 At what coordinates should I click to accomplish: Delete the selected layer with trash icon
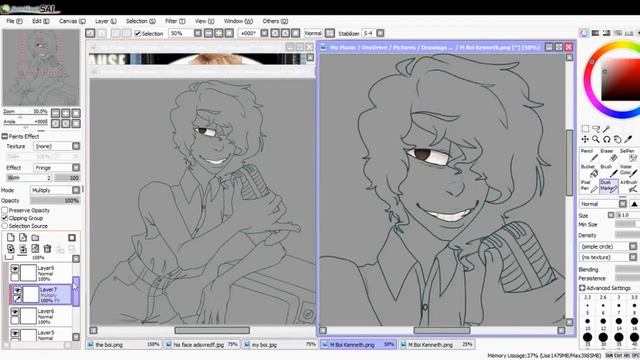tap(47, 249)
